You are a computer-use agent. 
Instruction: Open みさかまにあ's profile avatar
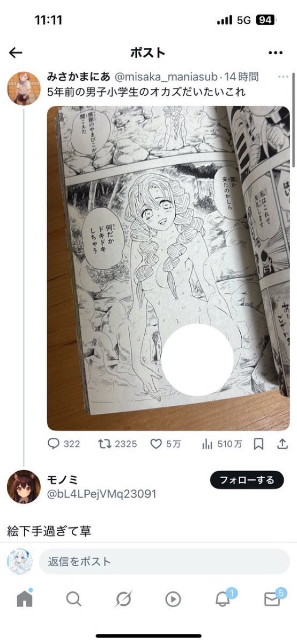(x=24, y=88)
